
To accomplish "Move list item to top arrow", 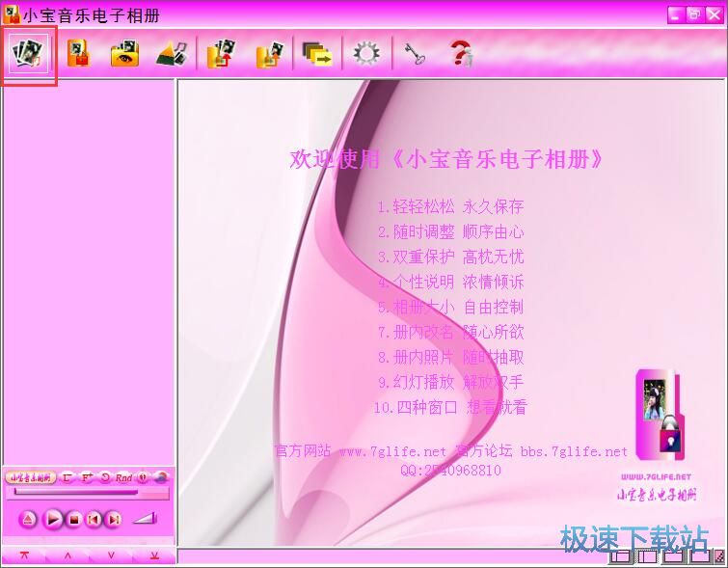I will [x=24, y=556].
